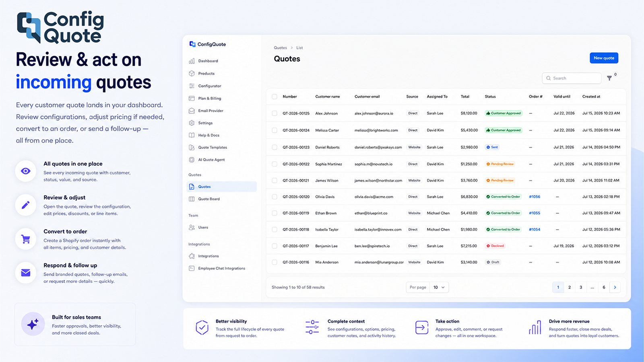Select the checkbox for QT-2026-00123
The width and height of the screenshot is (644, 362).
click(275, 147)
